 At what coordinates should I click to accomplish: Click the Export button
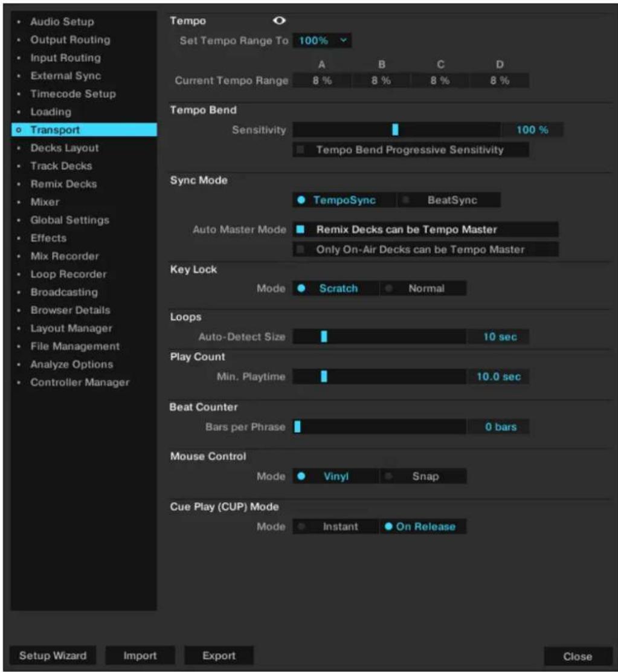[219, 656]
